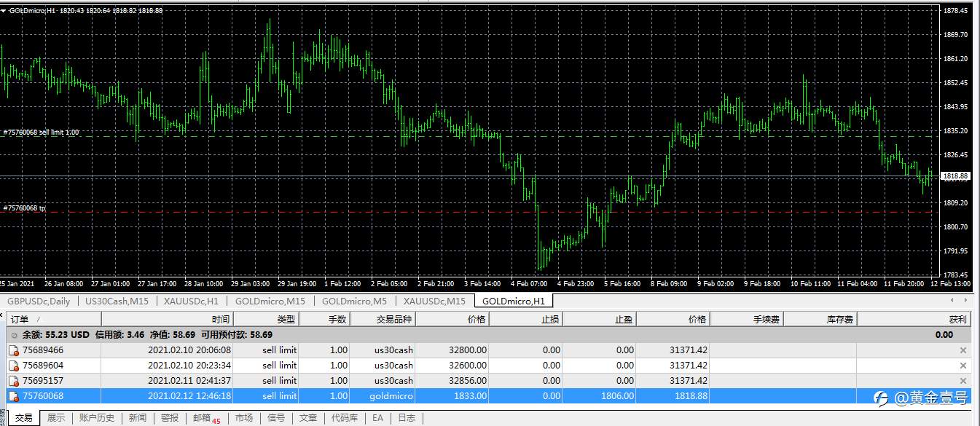980x426 pixels.
Task: Switch to the XAUUSDc,H1 chart tab
Action: click(x=191, y=301)
